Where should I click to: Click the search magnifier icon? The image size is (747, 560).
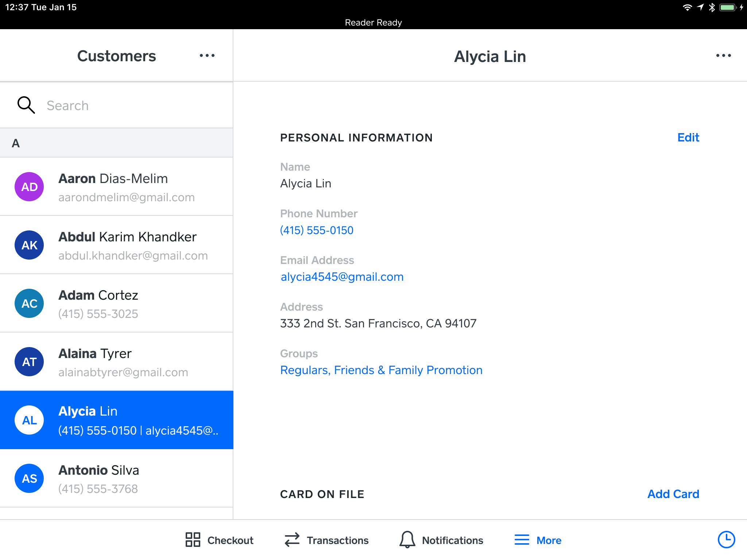pos(26,105)
